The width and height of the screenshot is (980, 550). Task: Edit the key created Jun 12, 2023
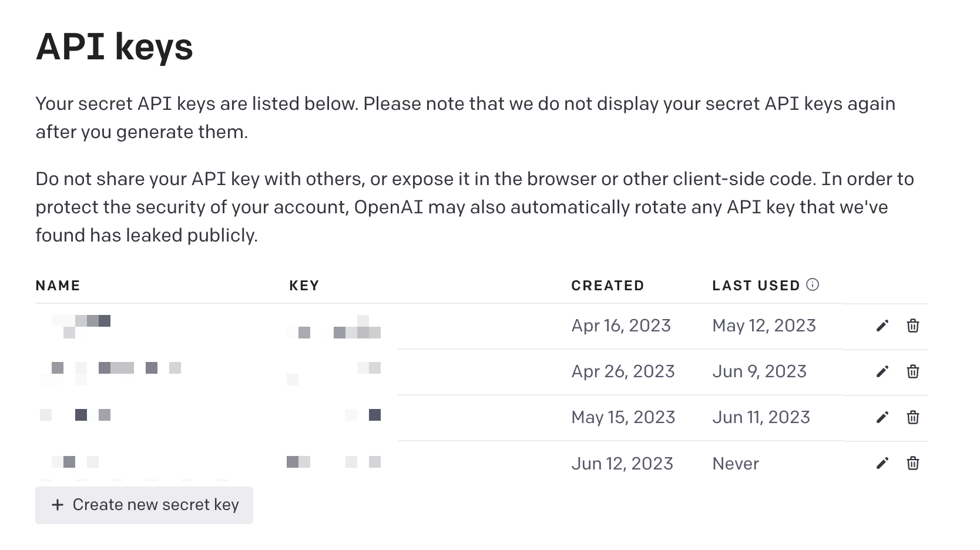pos(882,463)
